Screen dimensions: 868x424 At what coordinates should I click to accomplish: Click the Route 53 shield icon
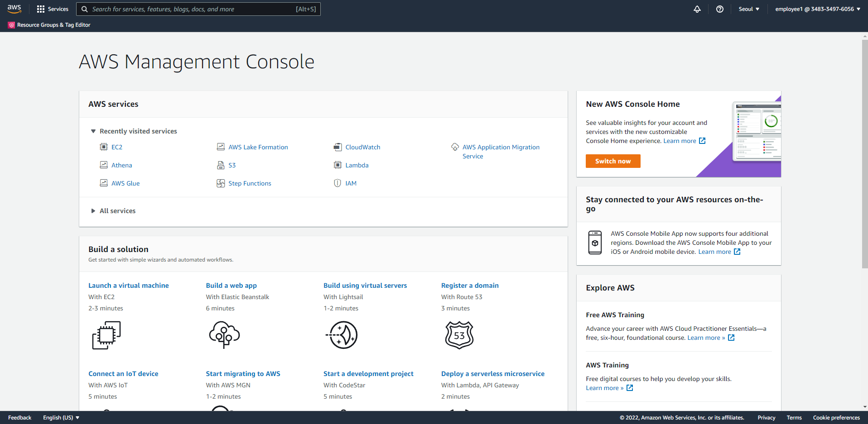coord(459,335)
